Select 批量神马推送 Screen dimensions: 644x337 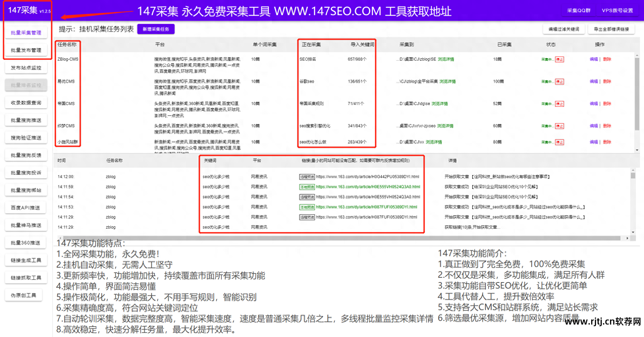point(26,225)
